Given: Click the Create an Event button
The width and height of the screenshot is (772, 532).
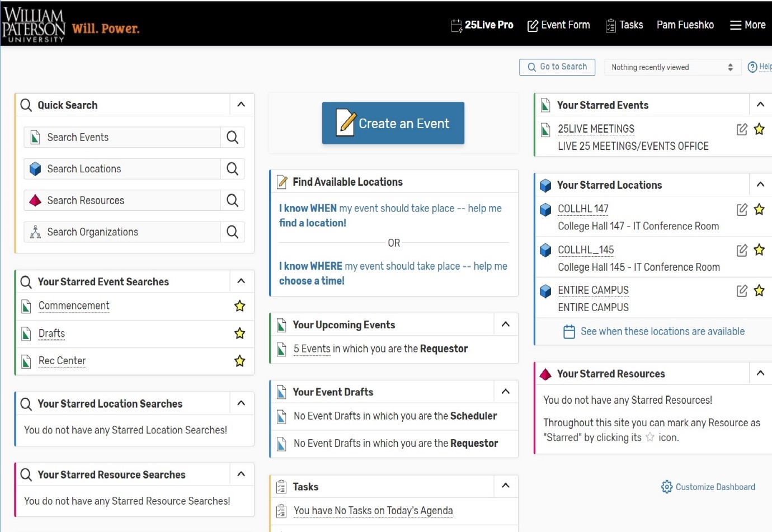Looking at the screenshot, I should tap(393, 123).
